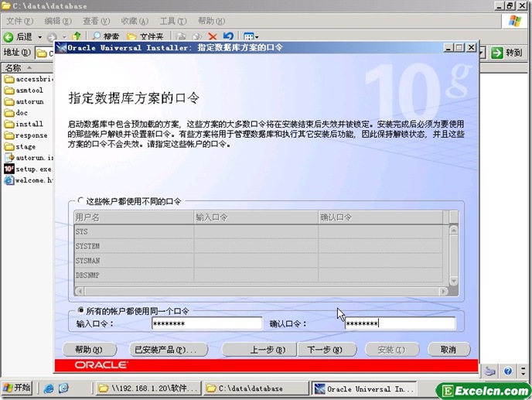
Task: Open the 编辑(E) menu in Explorer
Action: click(x=58, y=21)
